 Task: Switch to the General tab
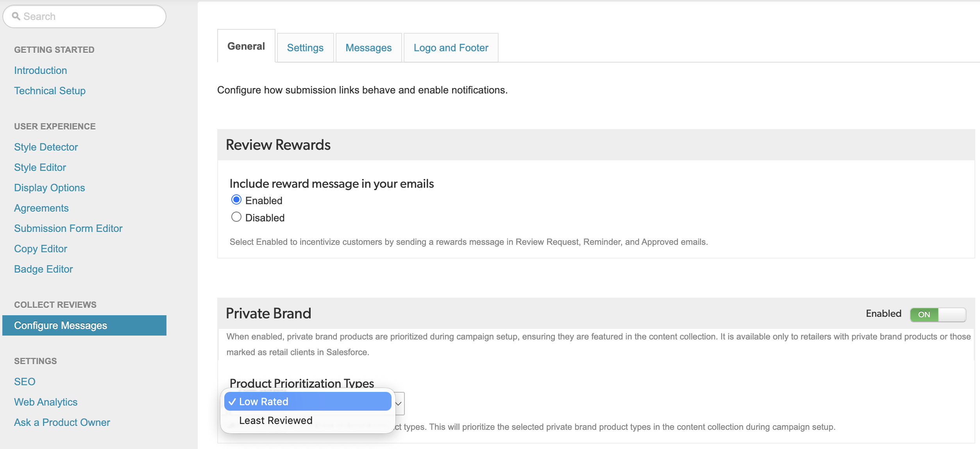tap(246, 46)
